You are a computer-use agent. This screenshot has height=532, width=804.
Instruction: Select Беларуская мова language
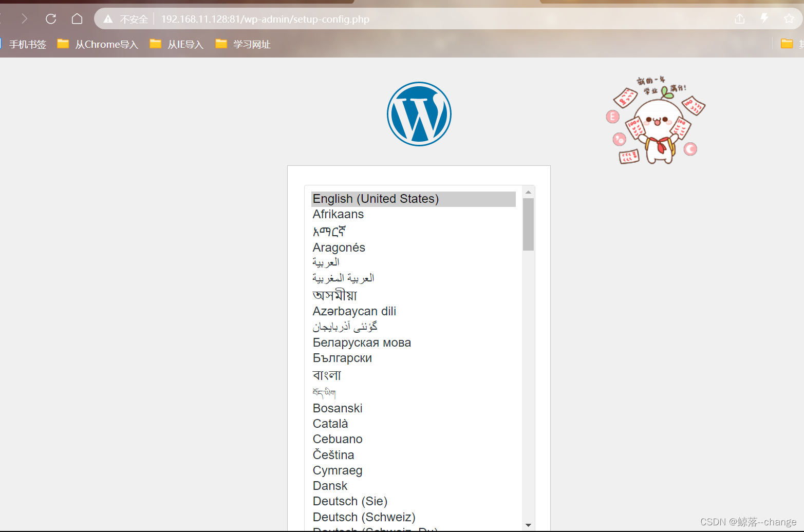pyautogui.click(x=414, y=343)
